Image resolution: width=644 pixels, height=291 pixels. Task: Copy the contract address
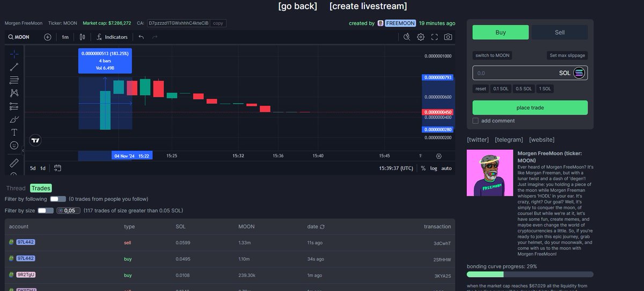click(x=217, y=23)
